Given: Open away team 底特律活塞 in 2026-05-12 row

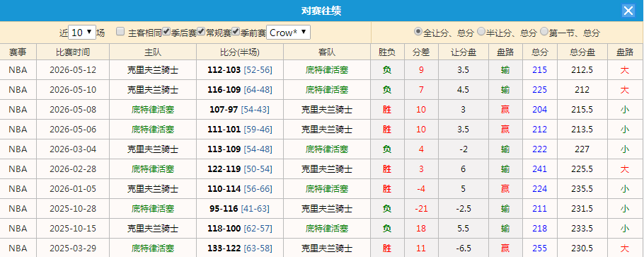Looking at the screenshot, I should pos(327,70).
